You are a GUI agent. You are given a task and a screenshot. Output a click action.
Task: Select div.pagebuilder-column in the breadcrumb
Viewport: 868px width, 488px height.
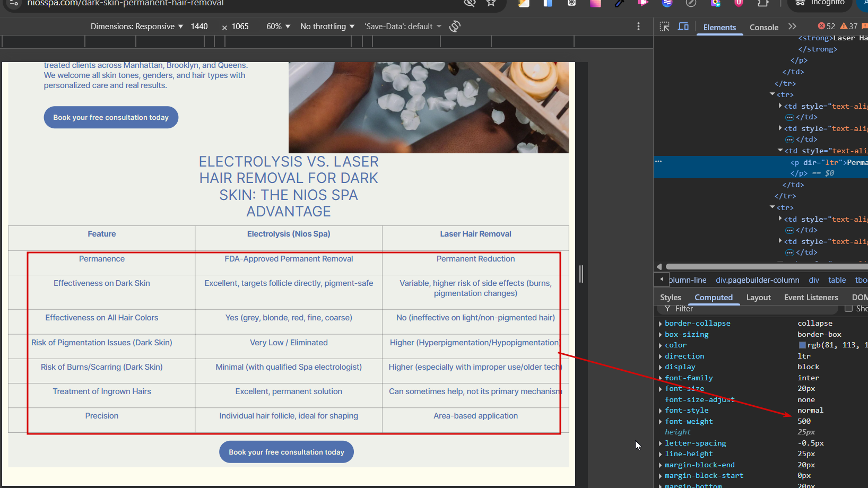click(757, 280)
